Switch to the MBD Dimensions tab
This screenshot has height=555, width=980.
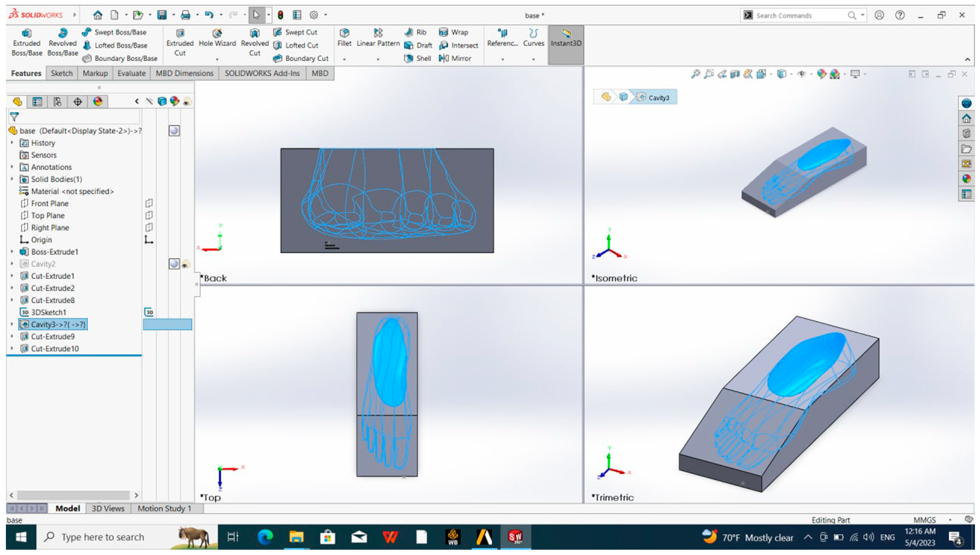(185, 74)
